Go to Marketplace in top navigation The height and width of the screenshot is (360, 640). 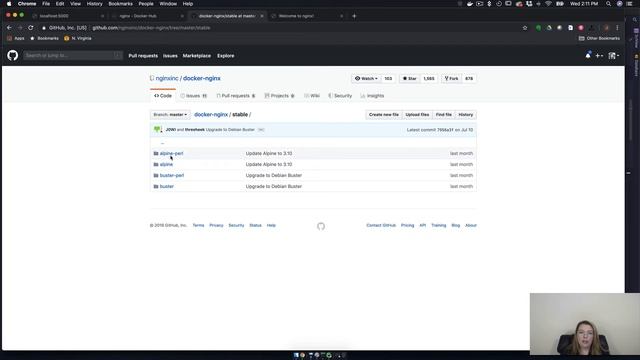click(x=197, y=56)
